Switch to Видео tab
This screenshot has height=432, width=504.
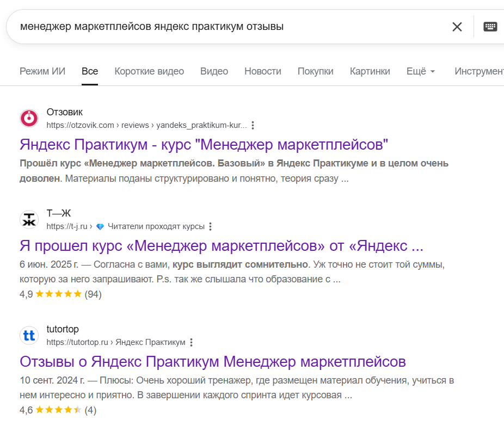214,71
